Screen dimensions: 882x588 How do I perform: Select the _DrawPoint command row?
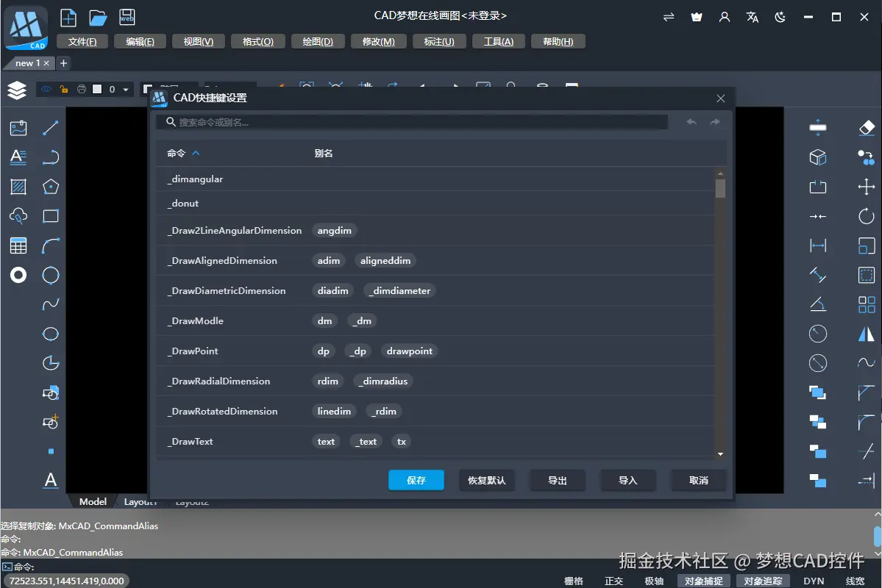coord(435,351)
